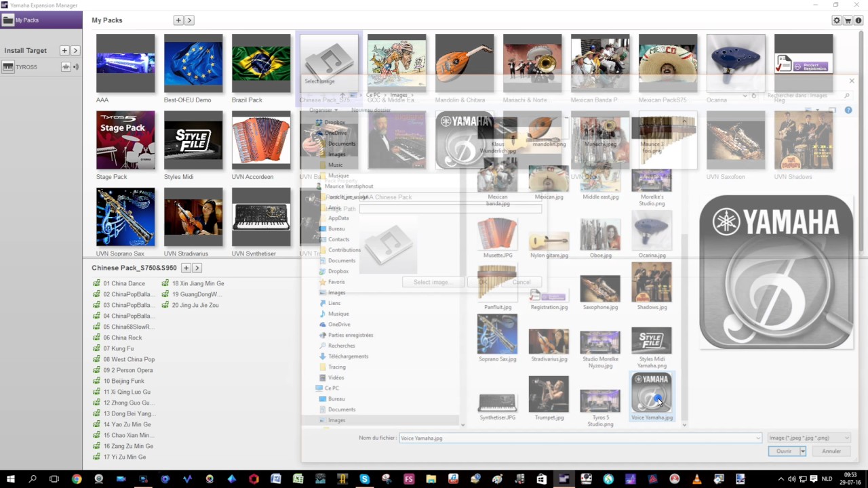The image size is (868, 488).
Task: Open the image file type dropdown
Action: [808, 439]
